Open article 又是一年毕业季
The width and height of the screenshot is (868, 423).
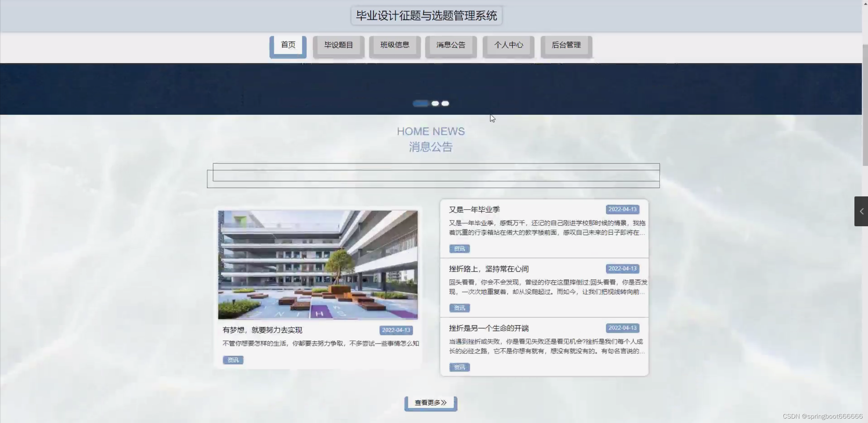[x=474, y=210]
